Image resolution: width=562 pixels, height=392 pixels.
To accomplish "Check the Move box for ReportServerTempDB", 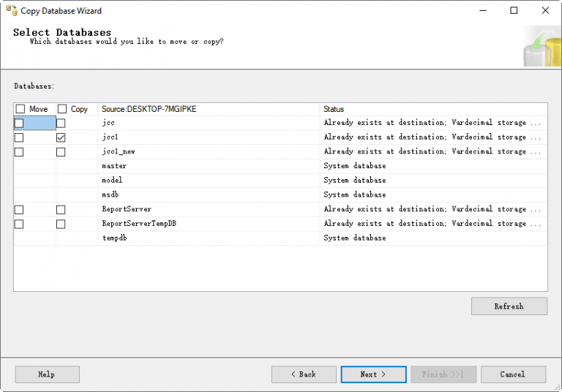I will [x=19, y=224].
